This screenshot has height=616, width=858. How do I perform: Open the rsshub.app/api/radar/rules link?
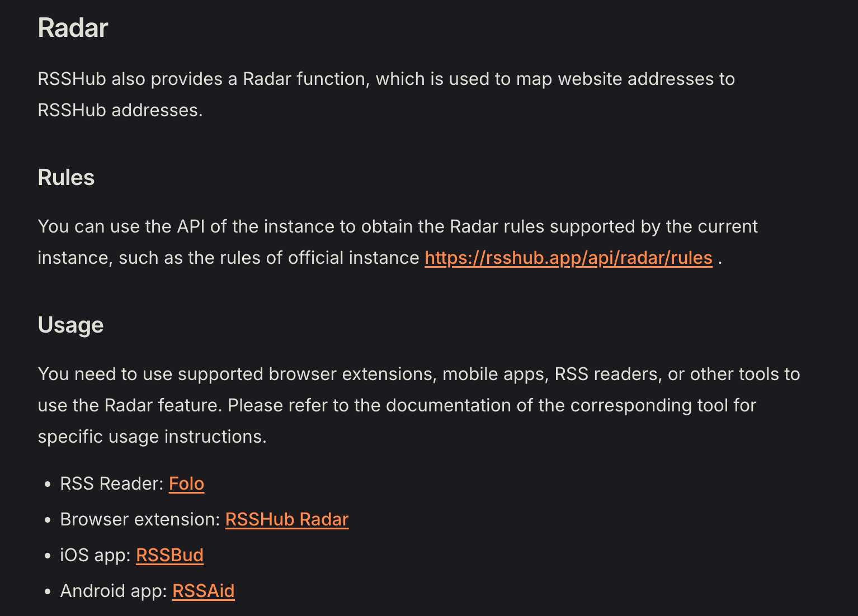click(x=568, y=258)
